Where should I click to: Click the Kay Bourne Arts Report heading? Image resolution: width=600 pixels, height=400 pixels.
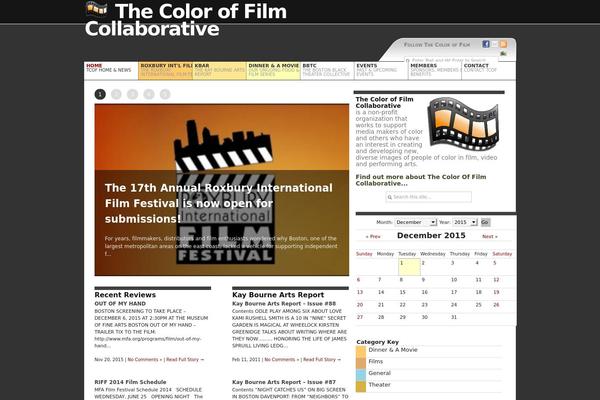[278, 295]
